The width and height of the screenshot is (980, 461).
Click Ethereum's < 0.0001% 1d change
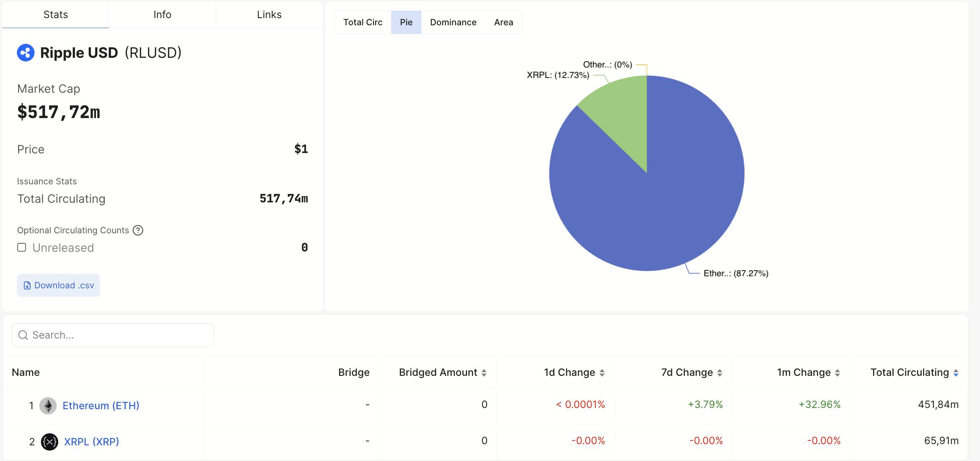click(x=580, y=404)
